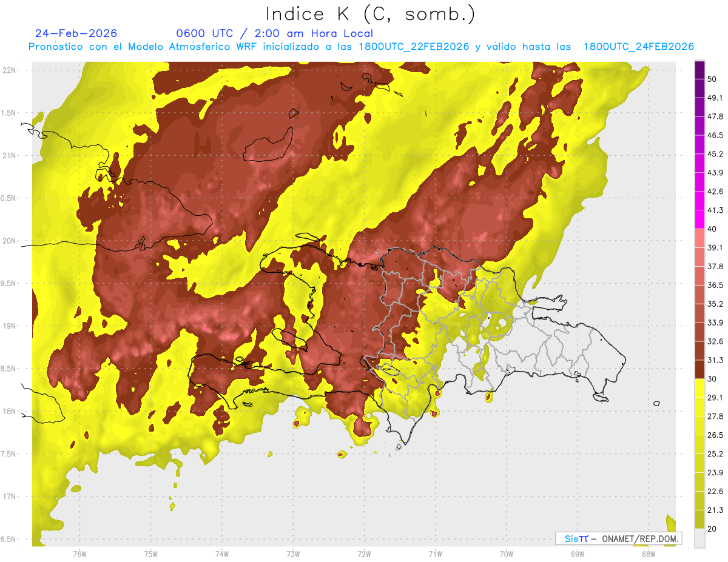728x562 pixels.
Task: Click the '21N' latitude label
Action: 9,155
